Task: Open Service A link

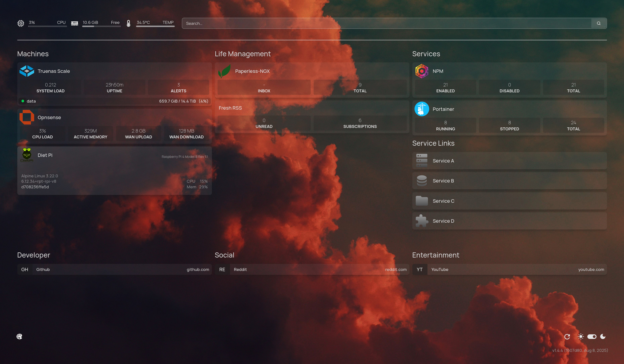Action: click(509, 161)
